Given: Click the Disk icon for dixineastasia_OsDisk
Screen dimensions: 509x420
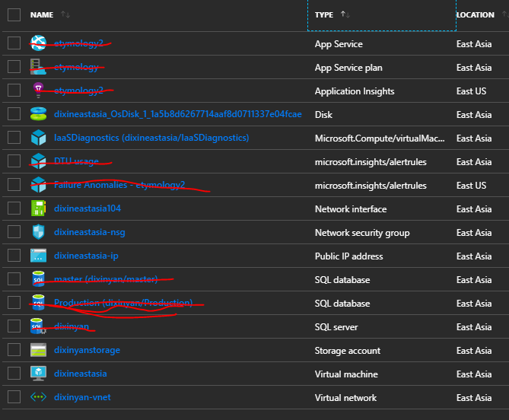Looking at the screenshot, I should tap(38, 114).
